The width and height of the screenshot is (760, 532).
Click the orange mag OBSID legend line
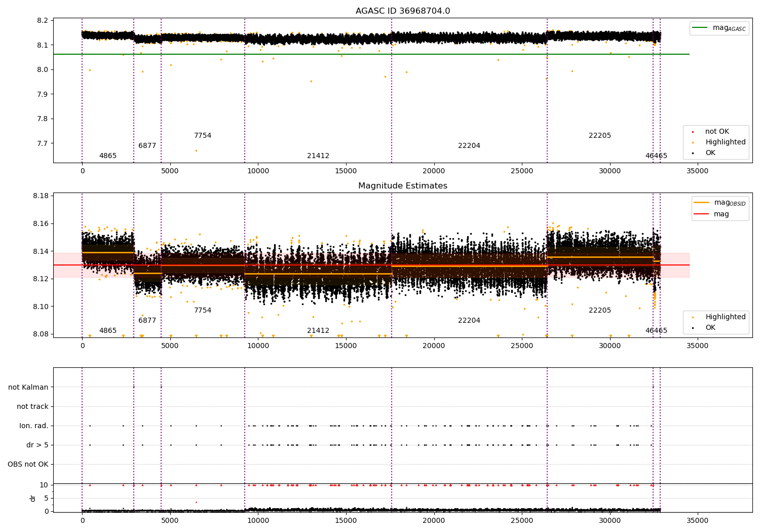point(701,203)
